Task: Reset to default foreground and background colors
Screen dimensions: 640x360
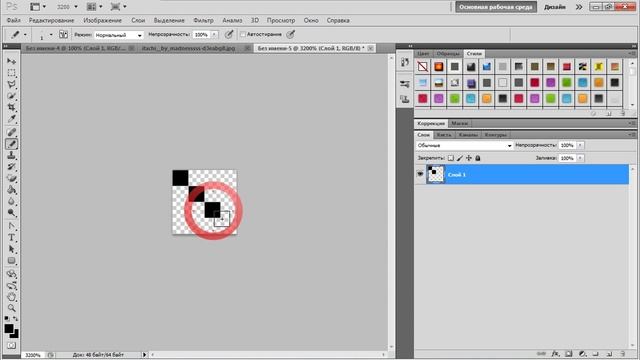Action: click(x=7, y=318)
